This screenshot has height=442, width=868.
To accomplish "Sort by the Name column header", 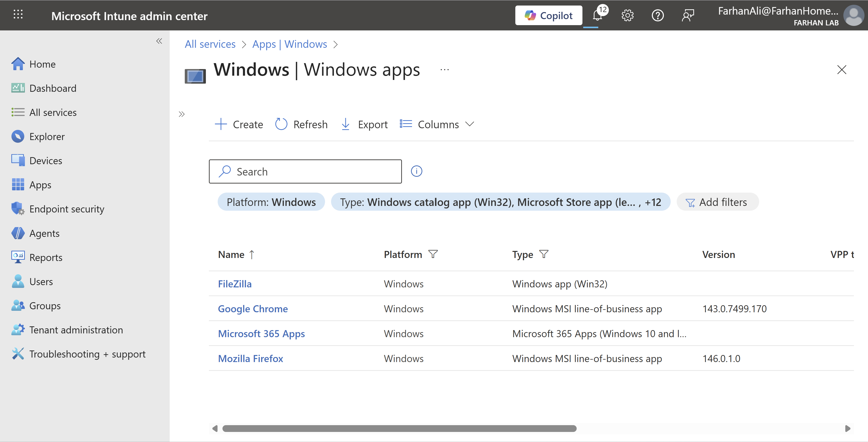I will 231,254.
